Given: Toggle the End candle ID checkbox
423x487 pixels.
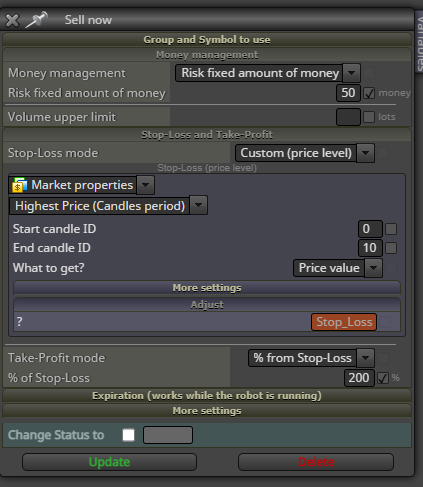Looking at the screenshot, I should coord(391,248).
